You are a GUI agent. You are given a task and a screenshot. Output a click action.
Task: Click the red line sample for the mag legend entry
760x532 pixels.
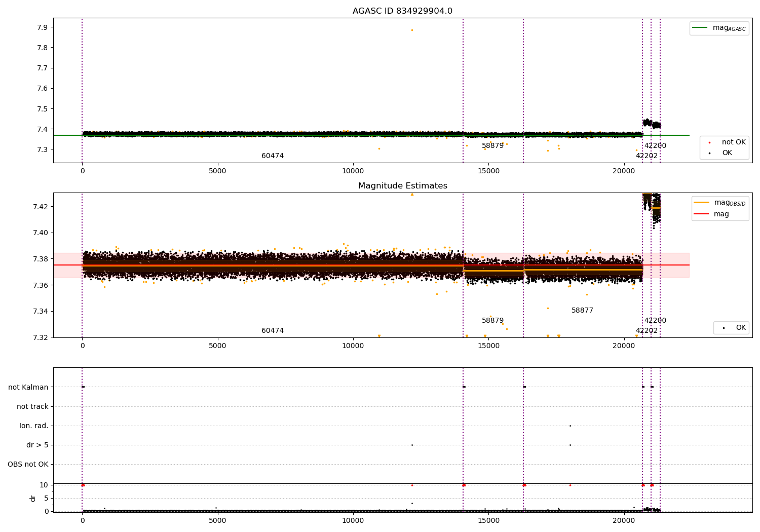pos(701,214)
